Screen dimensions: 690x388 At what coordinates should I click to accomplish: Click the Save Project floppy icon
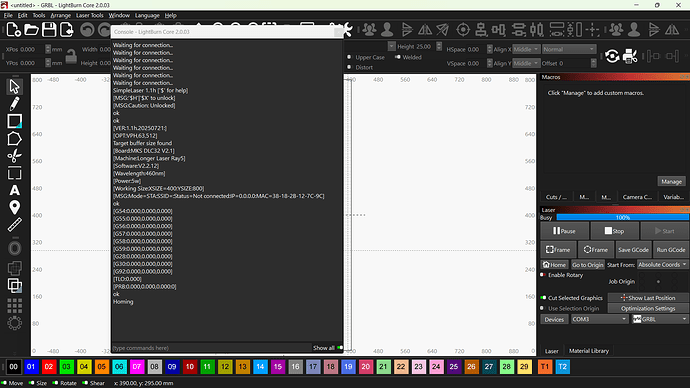click(49, 30)
